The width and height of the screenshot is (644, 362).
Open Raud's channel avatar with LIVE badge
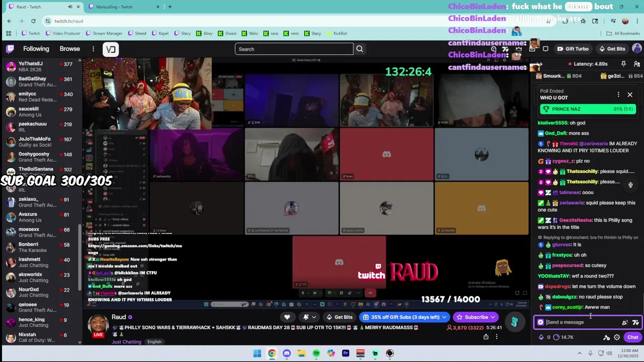98,326
